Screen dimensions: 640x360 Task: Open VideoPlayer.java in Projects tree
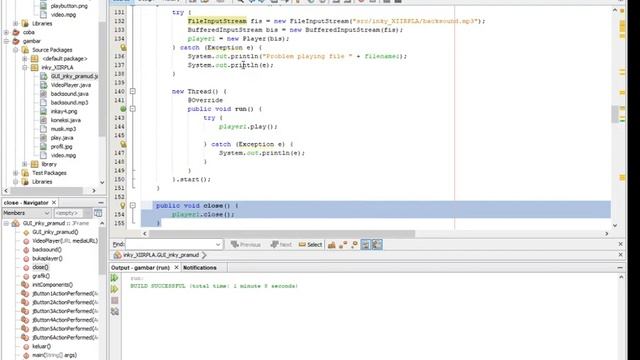[x=71, y=85]
